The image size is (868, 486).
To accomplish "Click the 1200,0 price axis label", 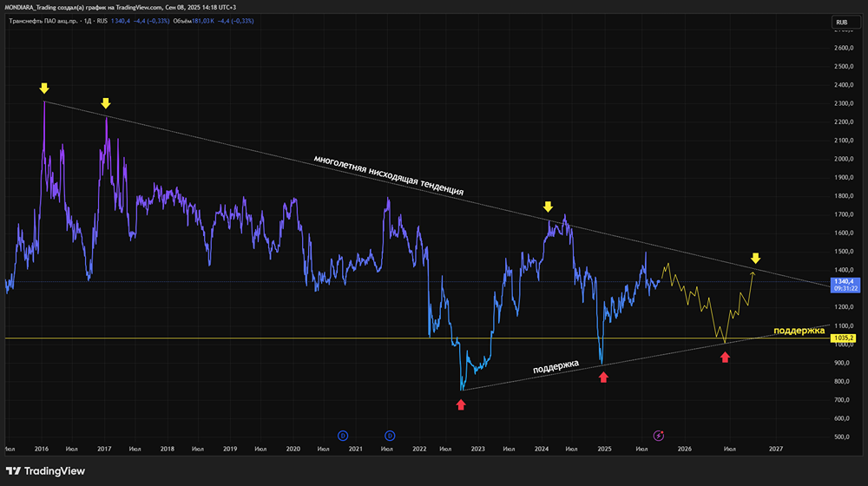I will coord(844,307).
